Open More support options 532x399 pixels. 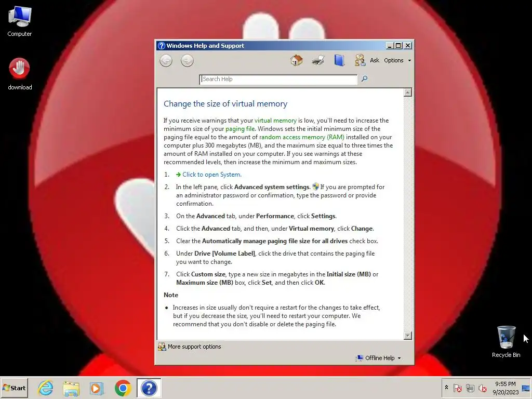point(194,347)
